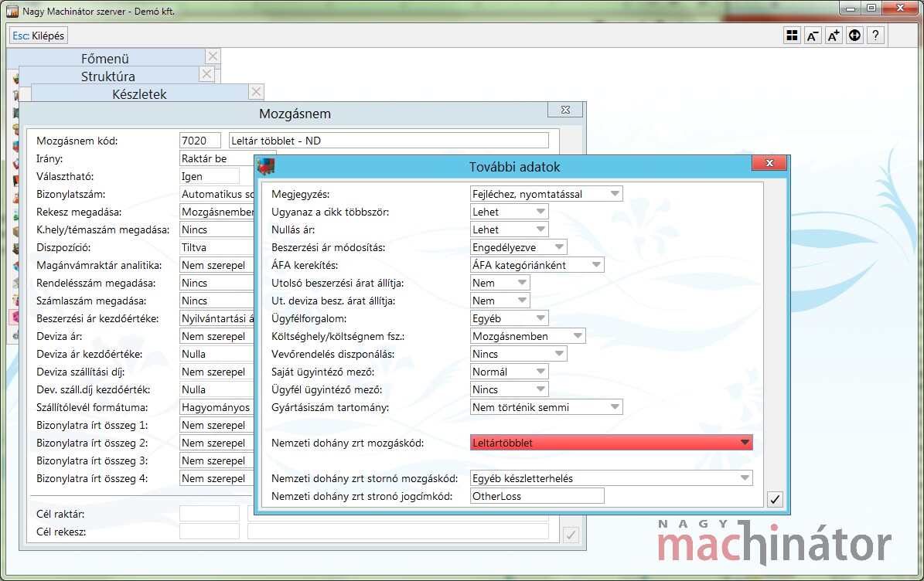Viewport: 924px width, 581px height.
Task: Confirm További adatok dialog with checkmark
Action: coord(775,499)
